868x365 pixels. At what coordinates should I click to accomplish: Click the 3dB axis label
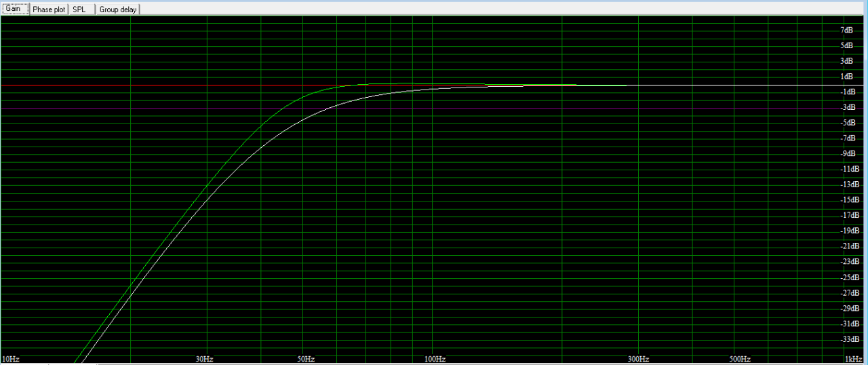847,61
